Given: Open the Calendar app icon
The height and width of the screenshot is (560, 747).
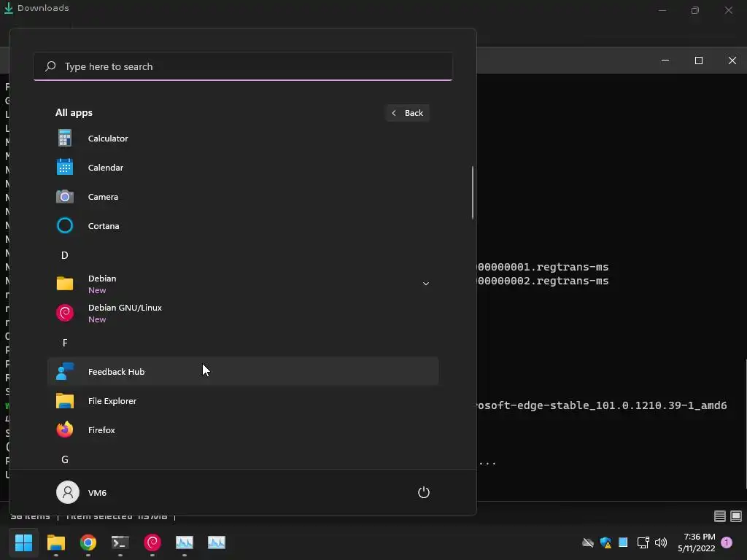Looking at the screenshot, I should coord(65,167).
